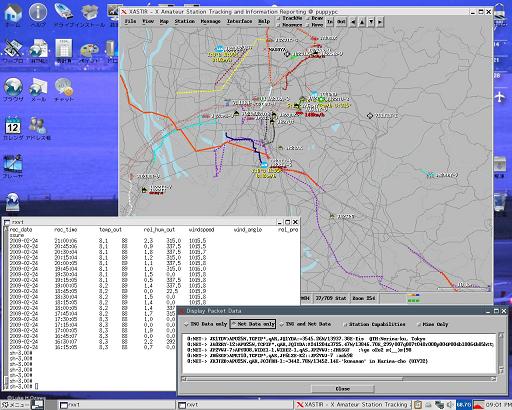Pan the Xastir map up with arrow button
This screenshot has height=410, width=512.
(x=362, y=22)
